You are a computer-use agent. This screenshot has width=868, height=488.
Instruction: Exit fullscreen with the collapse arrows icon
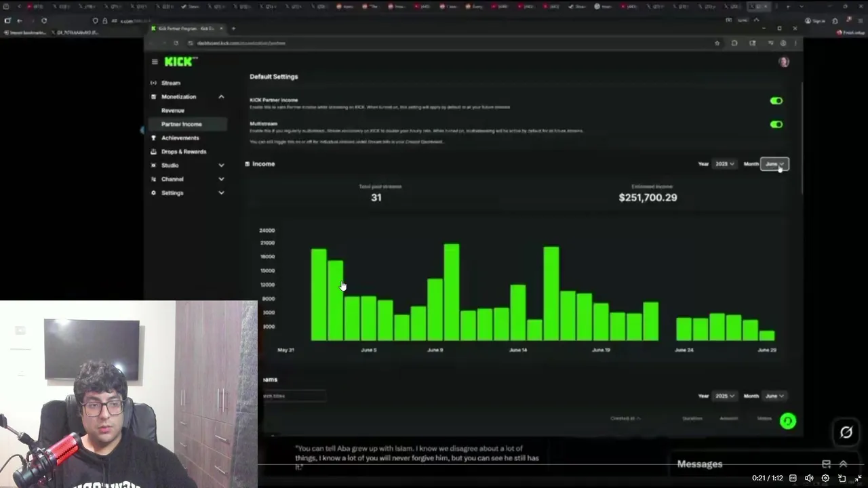pos(858,478)
